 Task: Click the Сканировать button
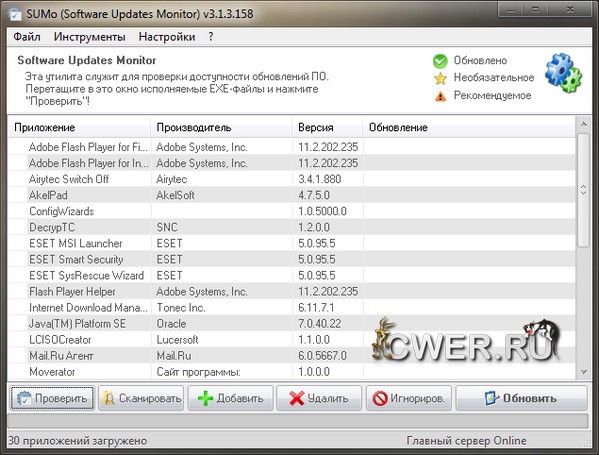pos(141,398)
